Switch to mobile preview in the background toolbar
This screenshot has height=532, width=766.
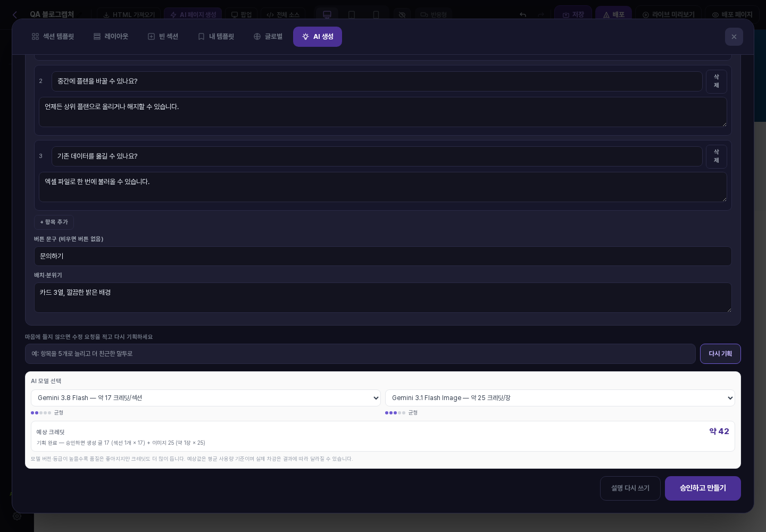click(x=376, y=15)
